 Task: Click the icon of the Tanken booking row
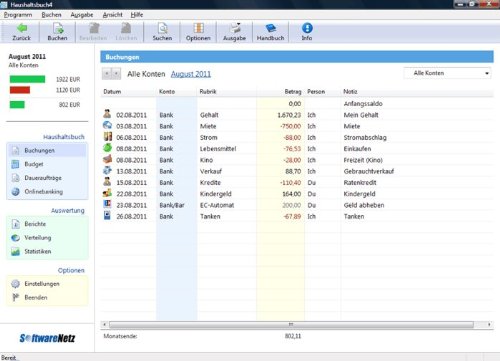coord(107,215)
